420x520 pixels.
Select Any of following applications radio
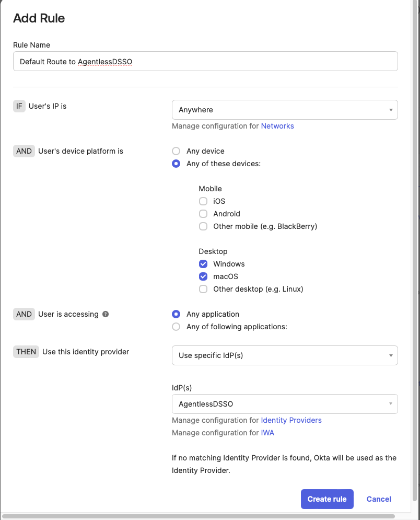[176, 327]
